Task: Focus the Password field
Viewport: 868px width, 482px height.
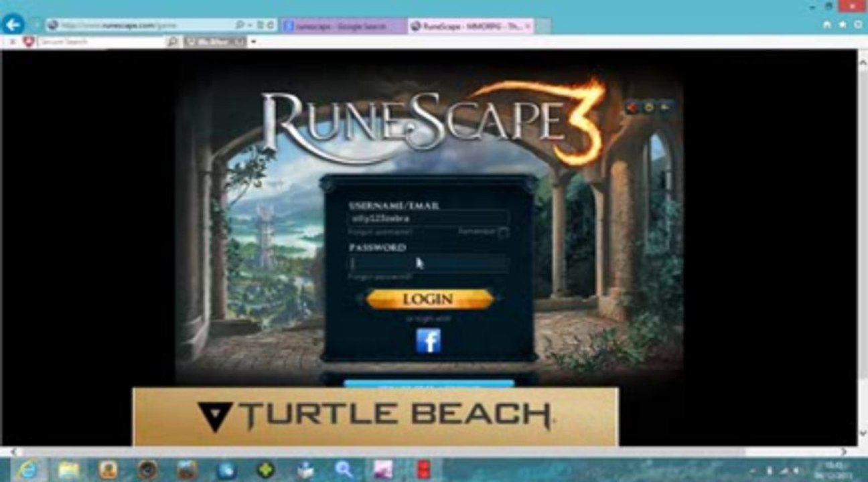Action: click(x=429, y=262)
